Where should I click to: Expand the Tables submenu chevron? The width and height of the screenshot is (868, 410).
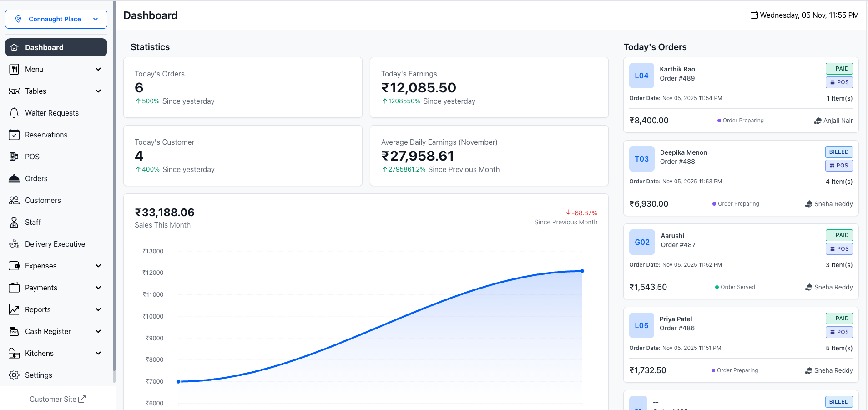click(x=98, y=91)
